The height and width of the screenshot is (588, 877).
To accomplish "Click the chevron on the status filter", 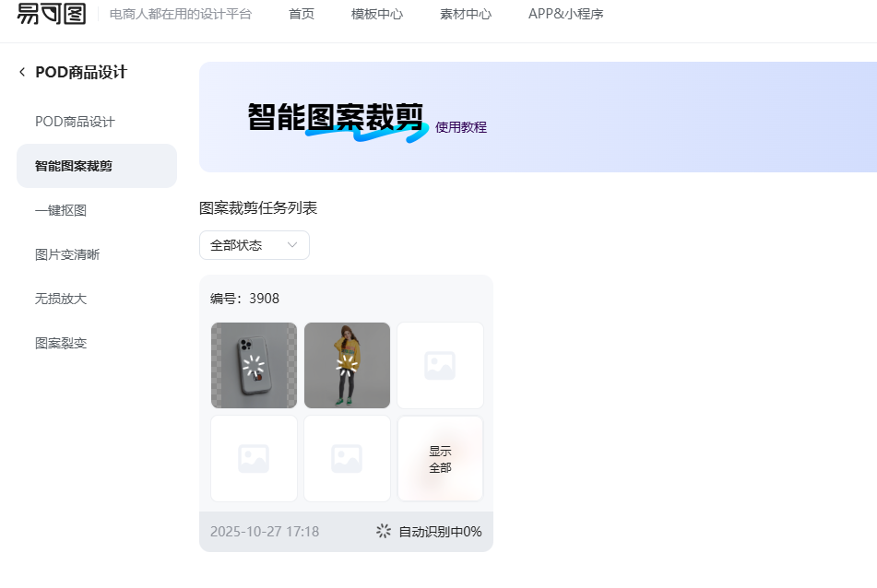I will click(x=293, y=245).
